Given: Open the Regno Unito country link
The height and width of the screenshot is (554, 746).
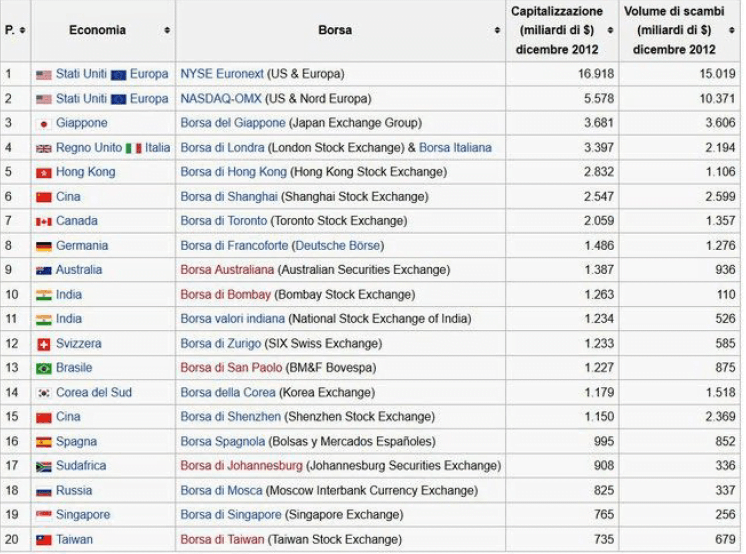Looking at the screenshot, I should [89, 148].
